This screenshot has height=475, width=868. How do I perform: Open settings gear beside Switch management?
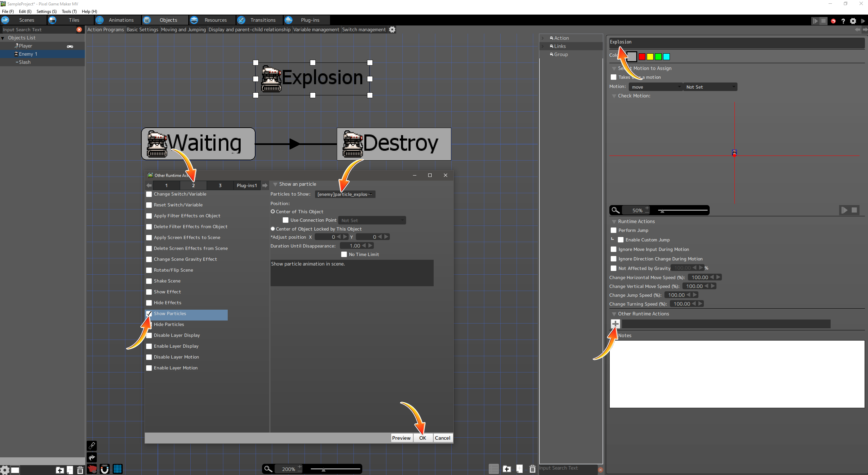click(392, 30)
